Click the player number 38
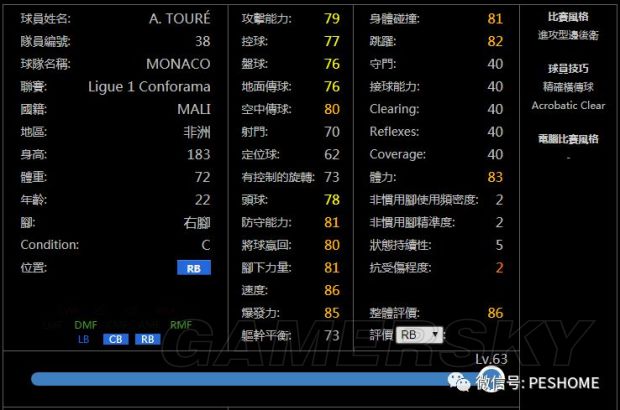 (x=202, y=41)
